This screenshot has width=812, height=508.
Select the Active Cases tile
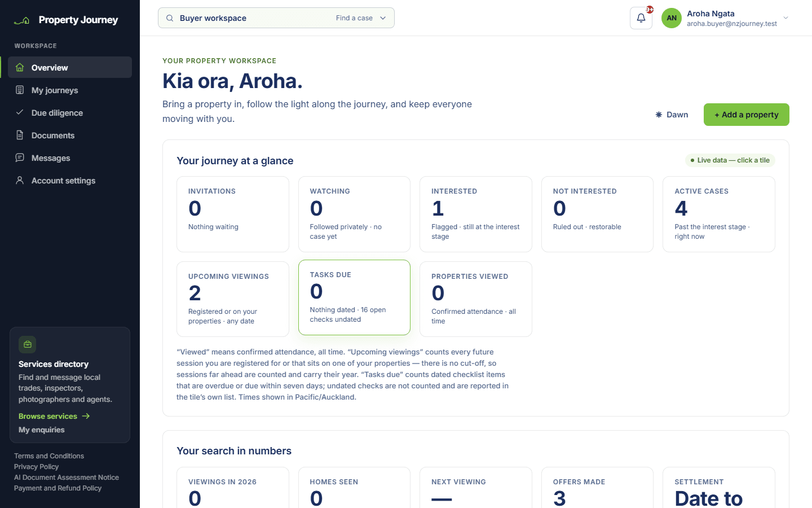coord(719,214)
